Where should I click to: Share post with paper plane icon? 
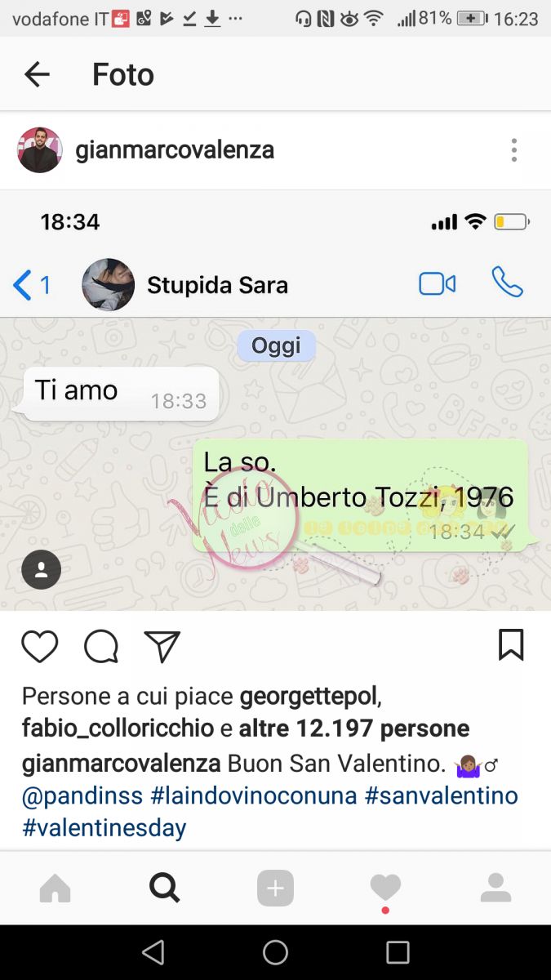tap(162, 647)
